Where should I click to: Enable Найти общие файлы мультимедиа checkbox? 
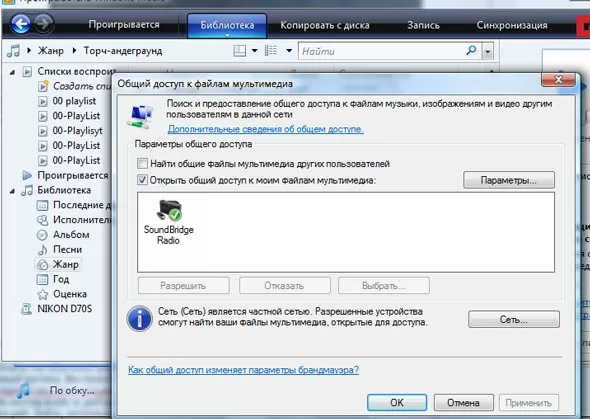coord(142,164)
